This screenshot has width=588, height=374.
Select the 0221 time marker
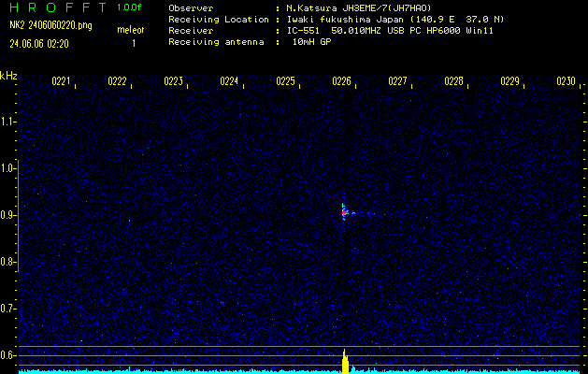(x=61, y=82)
